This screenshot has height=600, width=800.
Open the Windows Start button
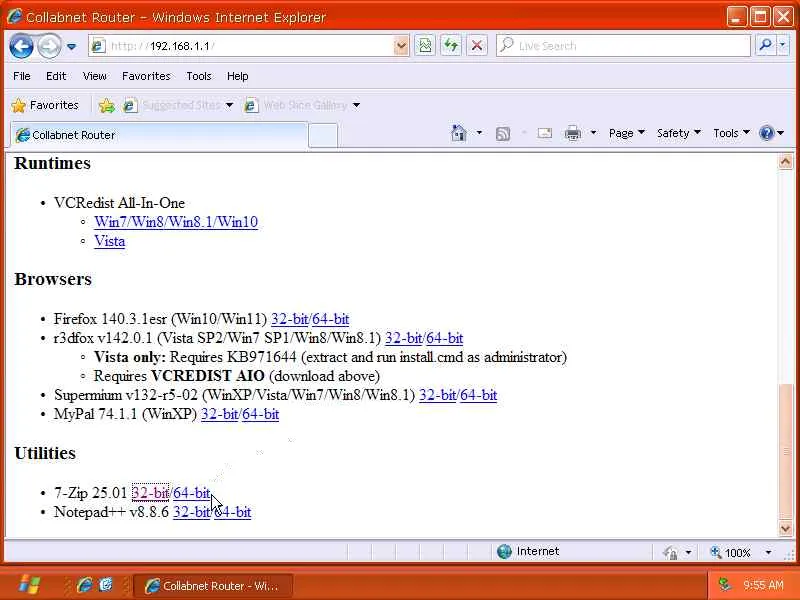29,585
